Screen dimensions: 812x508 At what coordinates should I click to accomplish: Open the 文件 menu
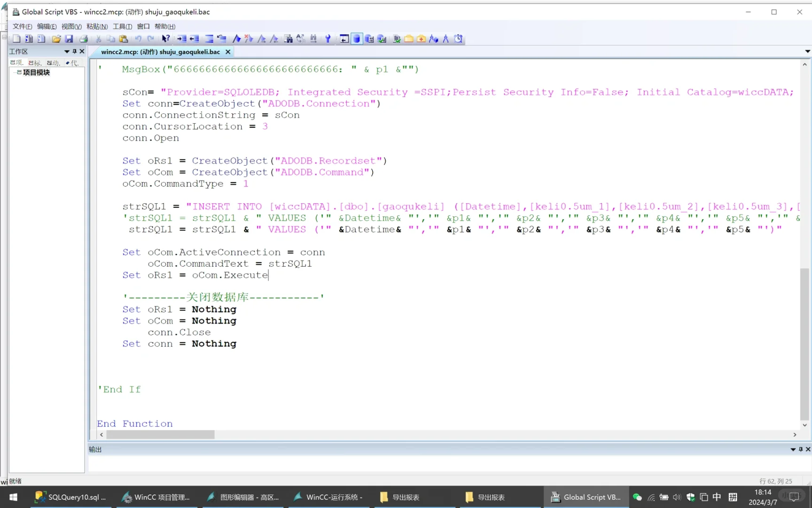pos(23,26)
